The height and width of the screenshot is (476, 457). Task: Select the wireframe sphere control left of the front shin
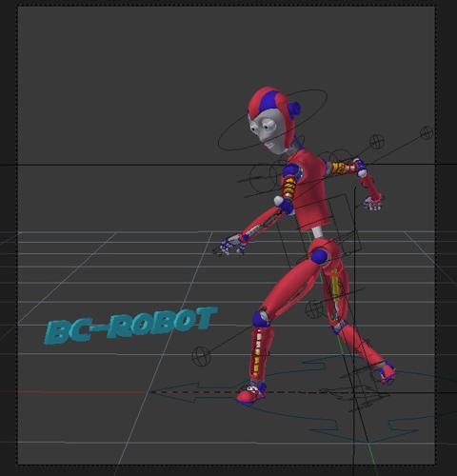coord(201,356)
